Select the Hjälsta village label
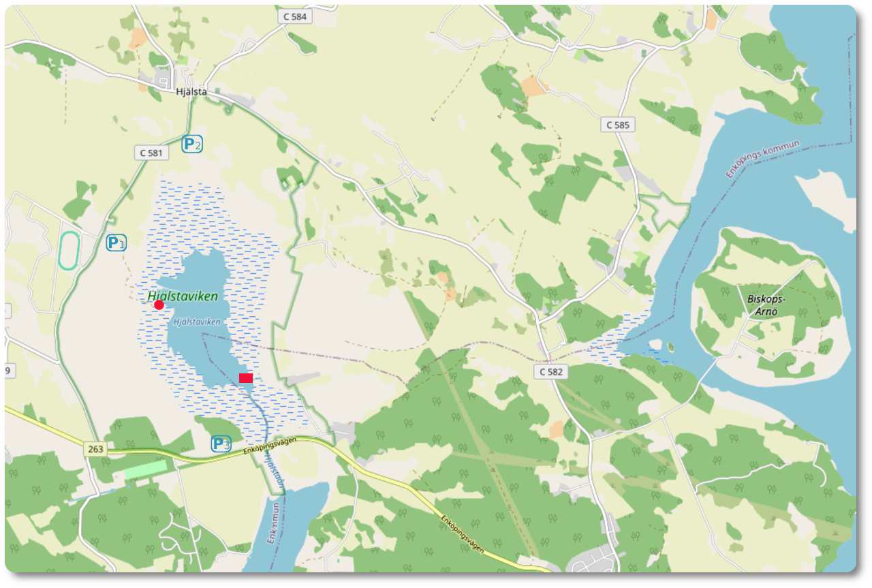The width and height of the screenshot is (872, 588). 191,92
